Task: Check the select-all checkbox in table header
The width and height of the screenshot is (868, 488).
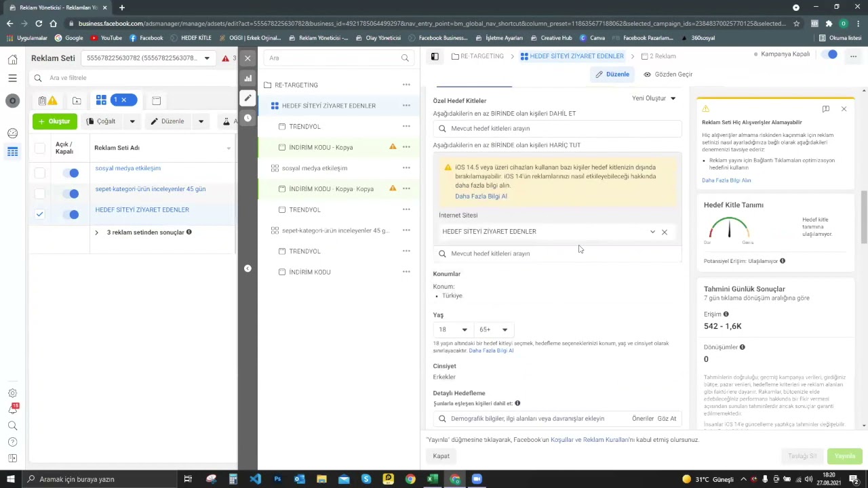Action: coord(40,148)
